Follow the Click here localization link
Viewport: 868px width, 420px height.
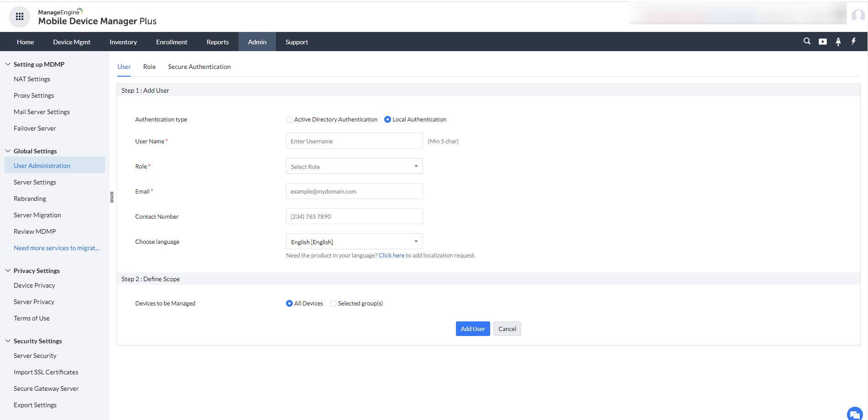pyautogui.click(x=392, y=255)
